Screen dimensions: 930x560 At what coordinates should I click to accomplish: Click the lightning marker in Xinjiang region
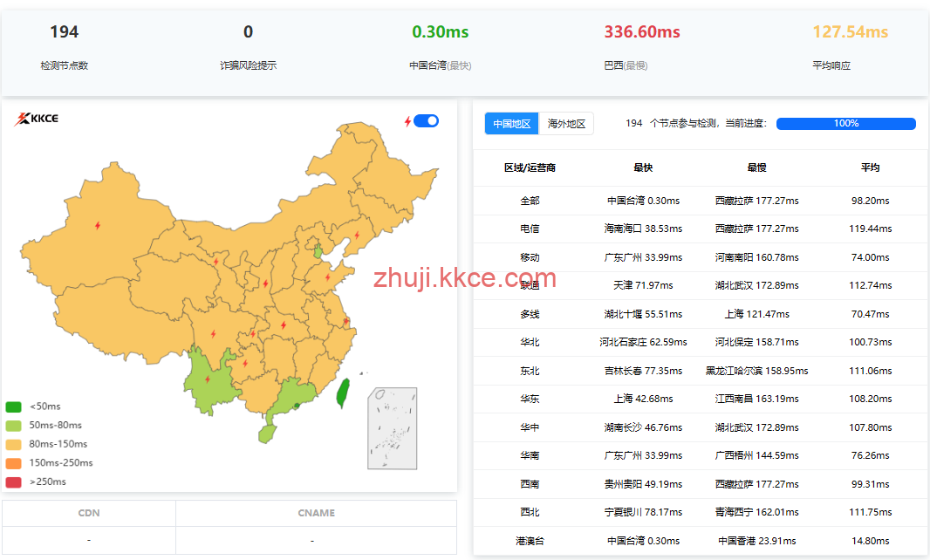(x=98, y=226)
